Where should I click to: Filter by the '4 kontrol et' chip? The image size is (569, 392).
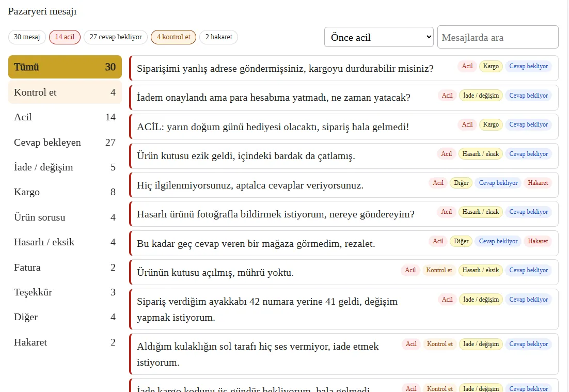[173, 37]
